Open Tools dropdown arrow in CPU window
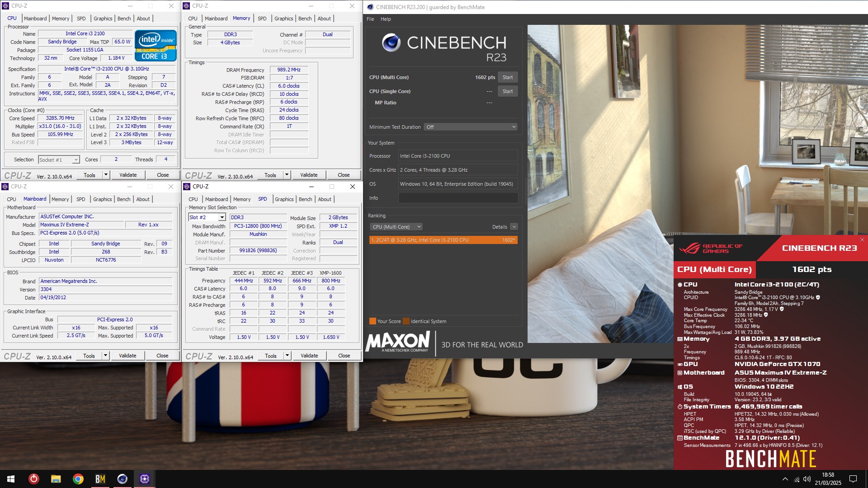Screen dimensions: 868x488 106,175
